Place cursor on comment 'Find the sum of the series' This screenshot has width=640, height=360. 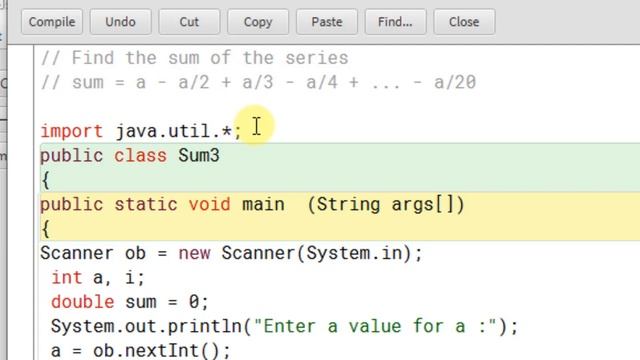(194, 58)
